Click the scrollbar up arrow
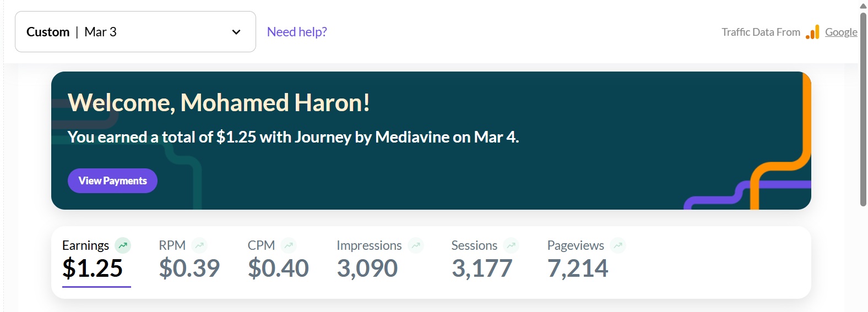This screenshot has height=312, width=868. pyautogui.click(x=863, y=6)
